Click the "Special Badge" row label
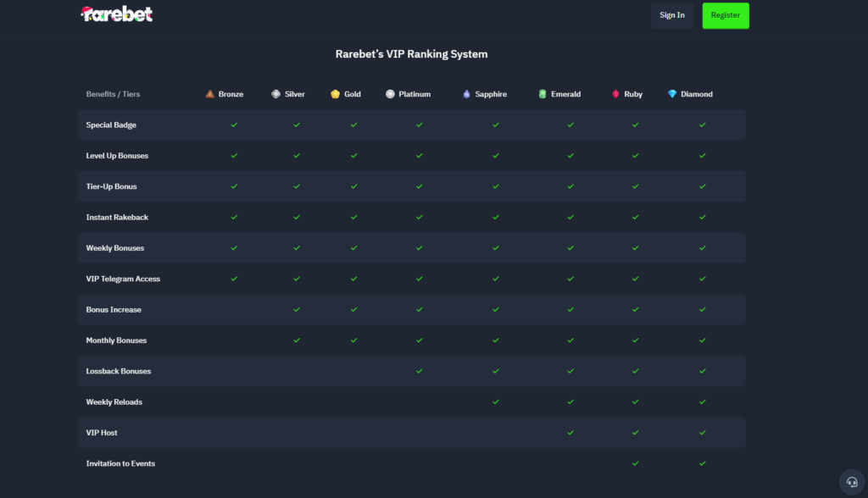This screenshot has width=868, height=498. point(111,125)
